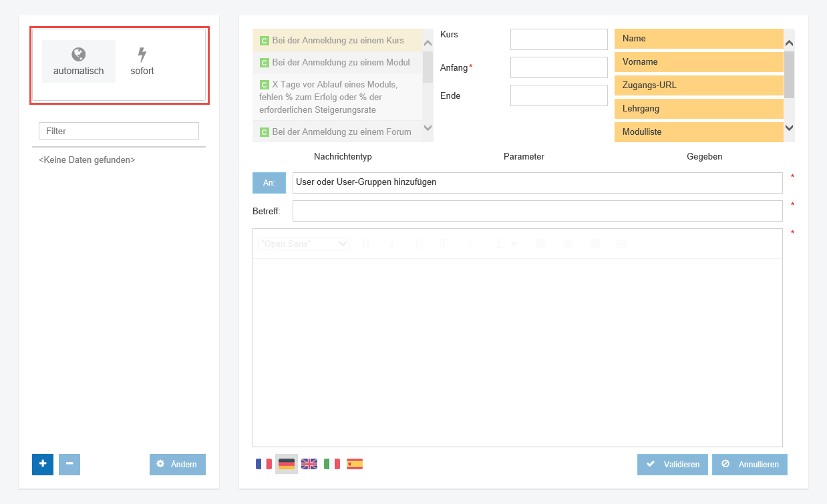Click the Validieren button
Screen dimensions: 827x504
672,465
